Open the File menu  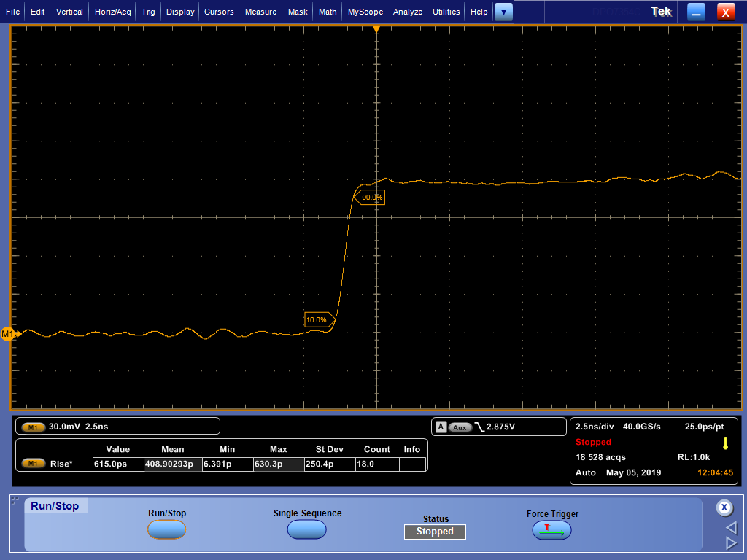12,12
